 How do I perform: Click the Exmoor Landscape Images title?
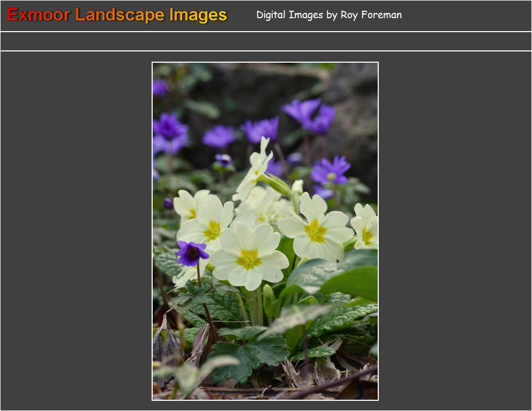(117, 15)
